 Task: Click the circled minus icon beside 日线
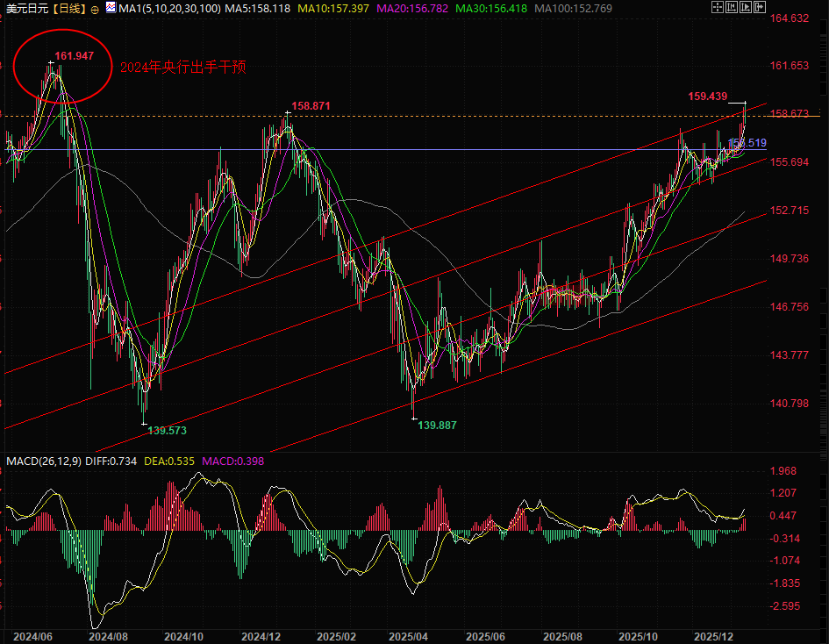[x=95, y=9]
